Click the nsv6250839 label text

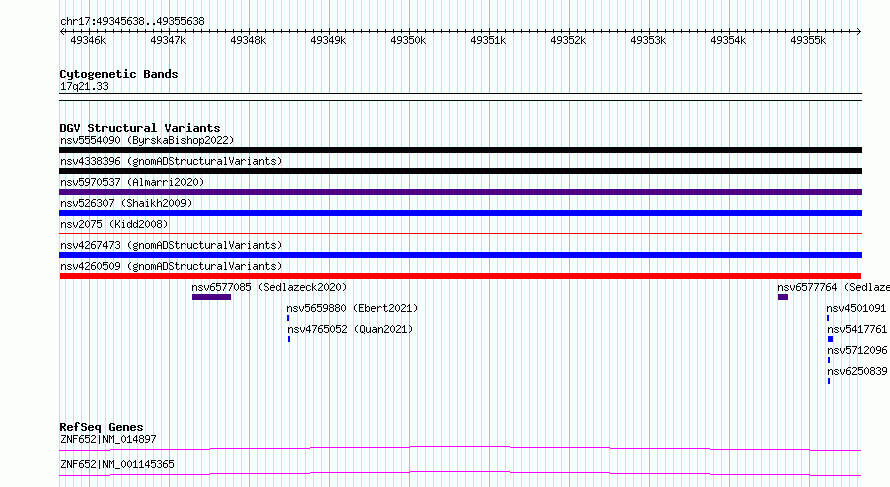(857, 371)
